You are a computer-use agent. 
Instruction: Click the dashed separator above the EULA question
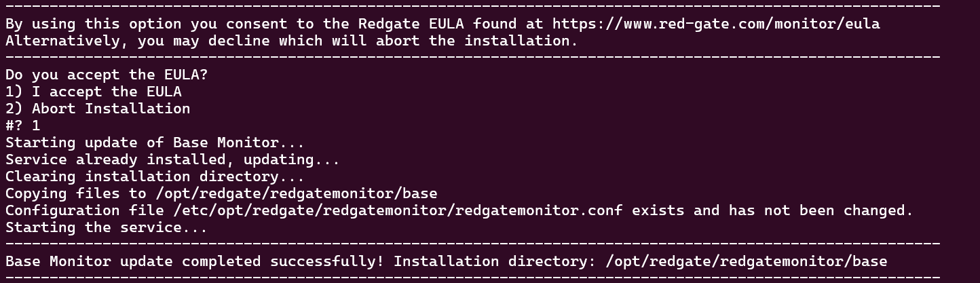point(472,58)
